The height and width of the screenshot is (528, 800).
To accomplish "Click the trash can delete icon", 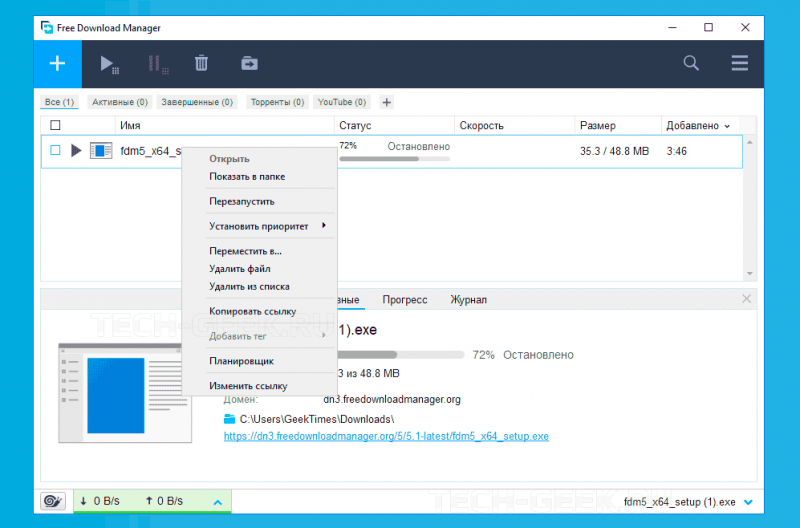I will point(202,63).
